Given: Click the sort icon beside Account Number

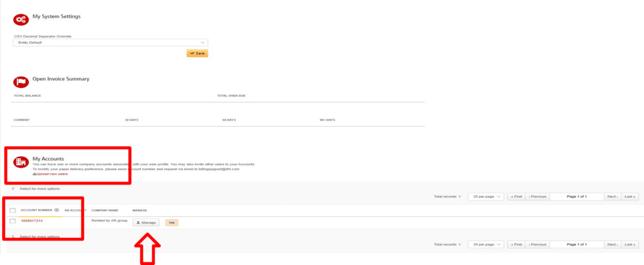Looking at the screenshot, I should (x=57, y=210).
